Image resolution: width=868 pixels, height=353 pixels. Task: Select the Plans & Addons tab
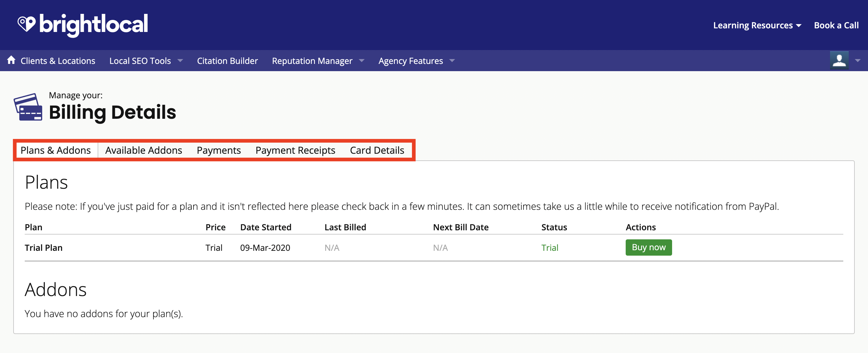pyautogui.click(x=55, y=150)
